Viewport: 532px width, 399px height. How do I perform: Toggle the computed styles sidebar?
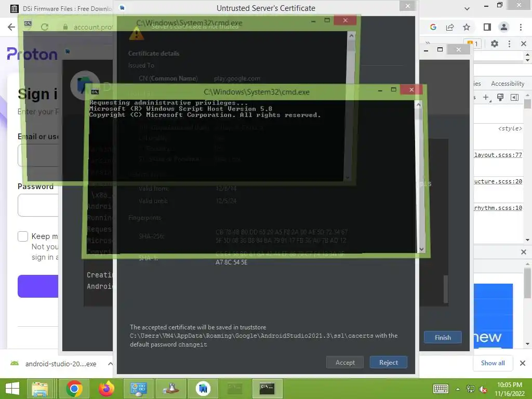pos(514,98)
